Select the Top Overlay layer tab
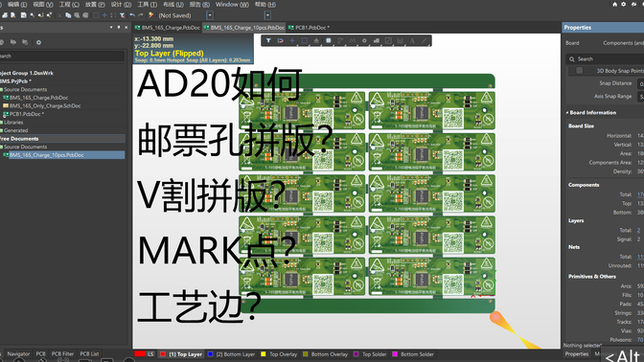 279,354
